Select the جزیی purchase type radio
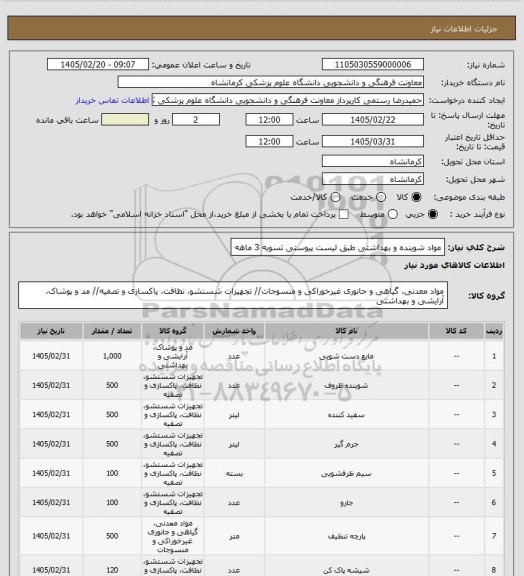The width and height of the screenshot is (524, 576). tap(433, 214)
